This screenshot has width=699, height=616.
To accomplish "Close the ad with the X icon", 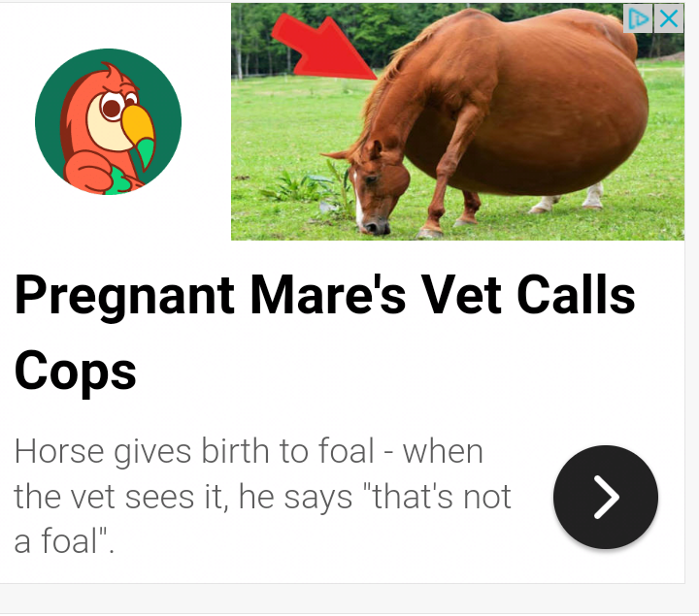I will 669,18.
